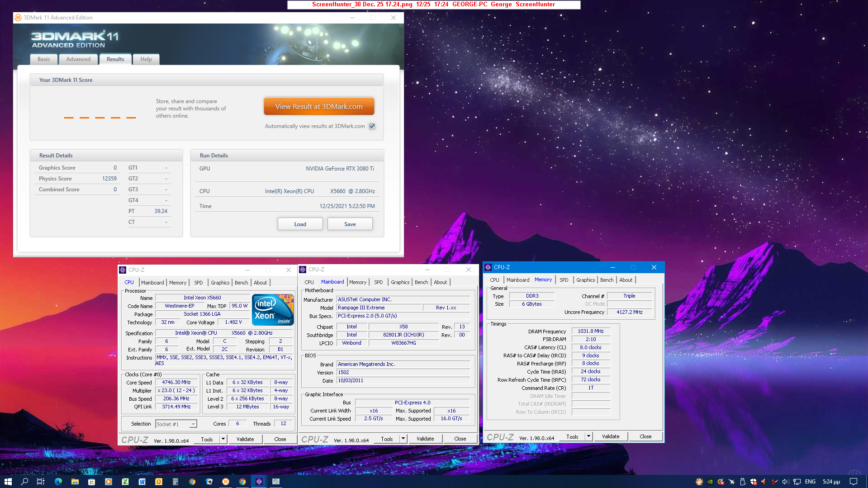This screenshot has width=868, height=488.
Task: Switch to CPU-Z taskbar icon
Action: click(259, 482)
